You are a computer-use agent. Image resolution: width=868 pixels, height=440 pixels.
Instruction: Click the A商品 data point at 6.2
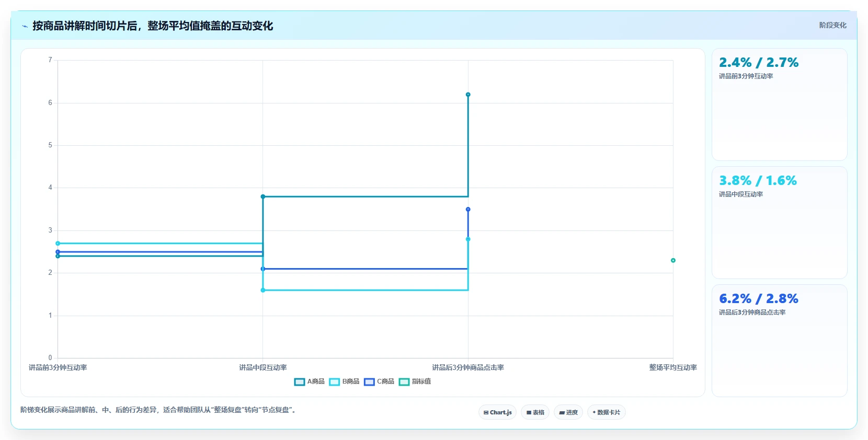(x=468, y=95)
